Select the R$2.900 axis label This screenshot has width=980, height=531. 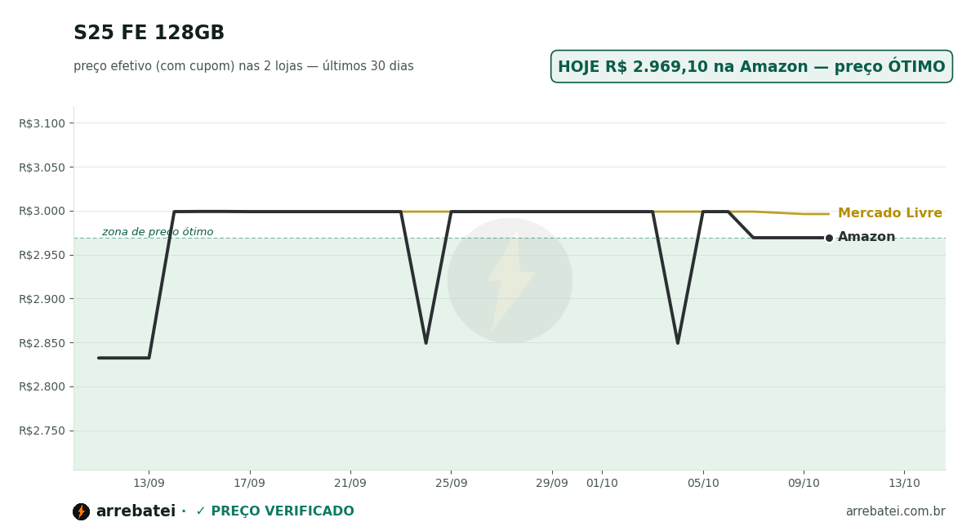(42, 299)
